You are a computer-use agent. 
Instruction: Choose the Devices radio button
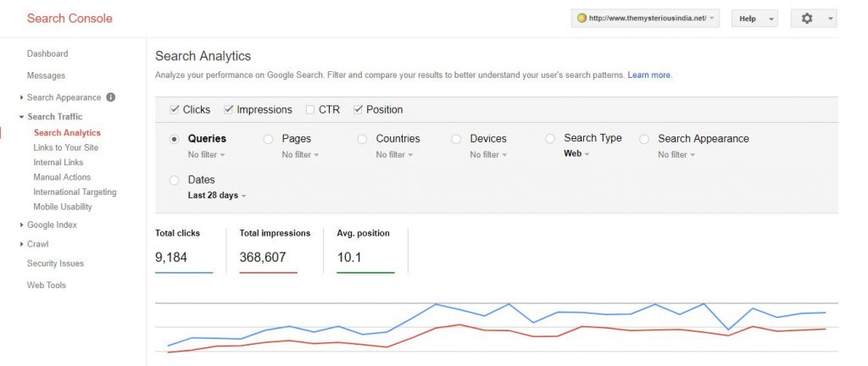(456, 139)
